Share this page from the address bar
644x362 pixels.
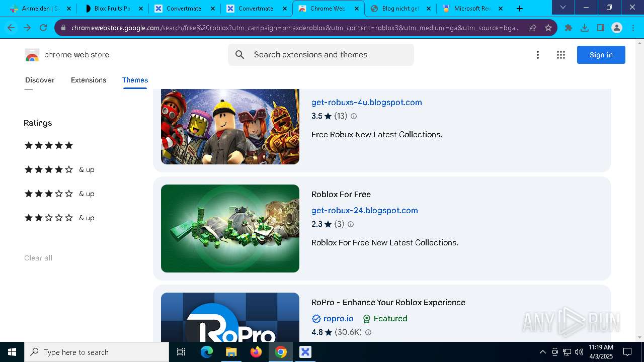[x=532, y=28]
